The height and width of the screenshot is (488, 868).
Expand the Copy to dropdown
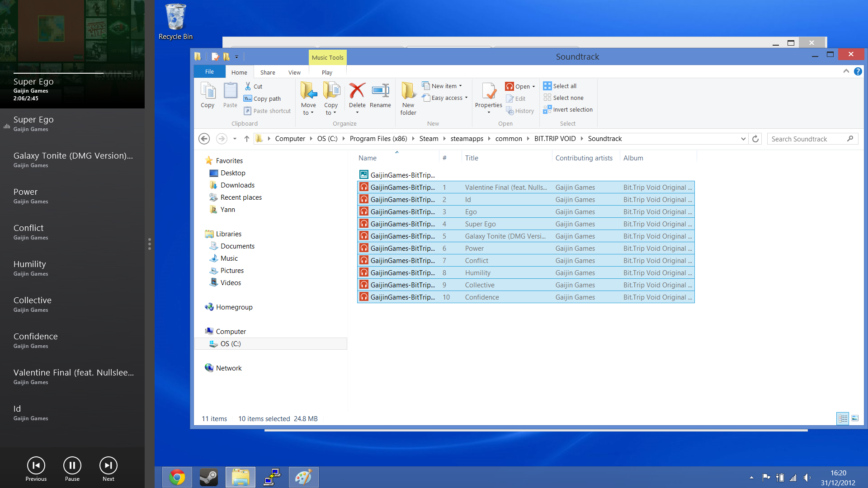(x=331, y=109)
